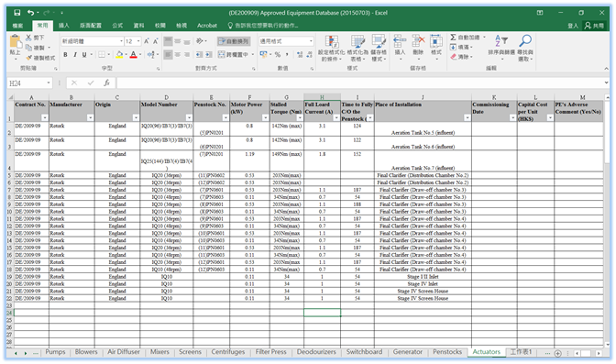Open Sort and Filter options
Screen dimensions: 616x364
pos(501,48)
